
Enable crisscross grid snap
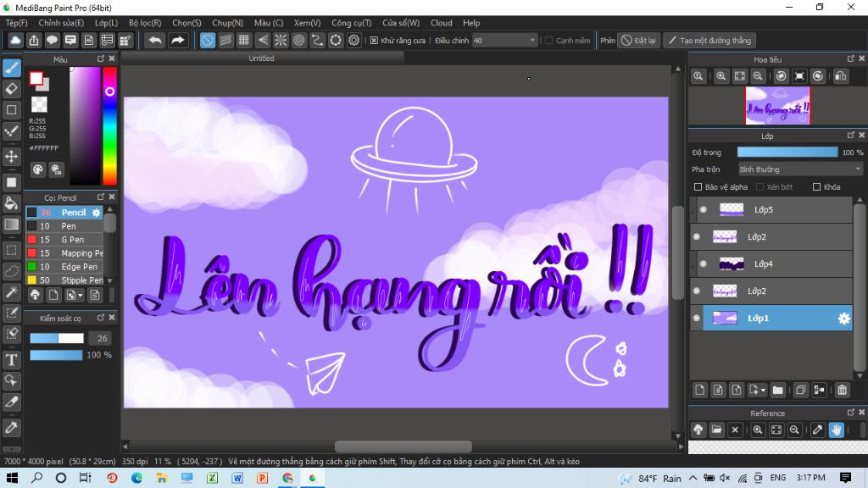[x=244, y=41]
